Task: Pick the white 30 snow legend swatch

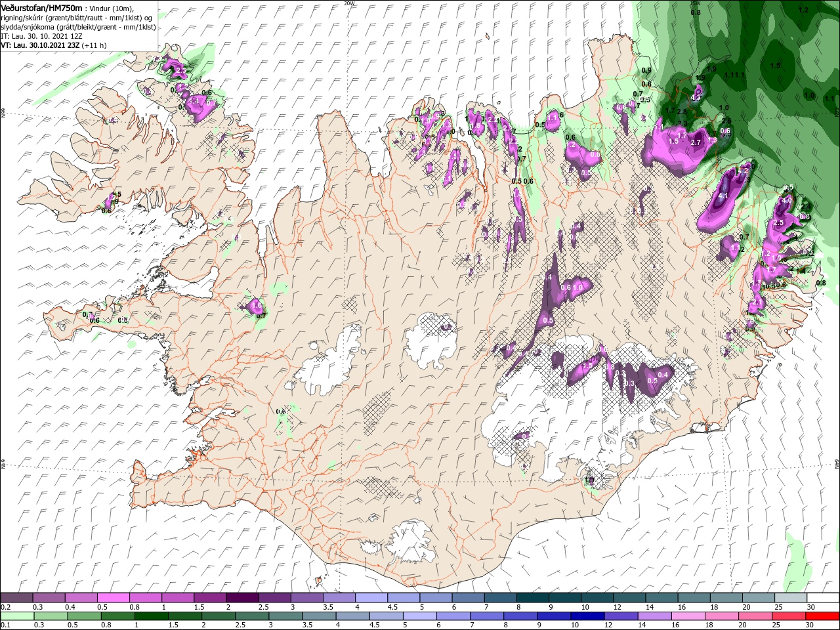Action: point(822,598)
